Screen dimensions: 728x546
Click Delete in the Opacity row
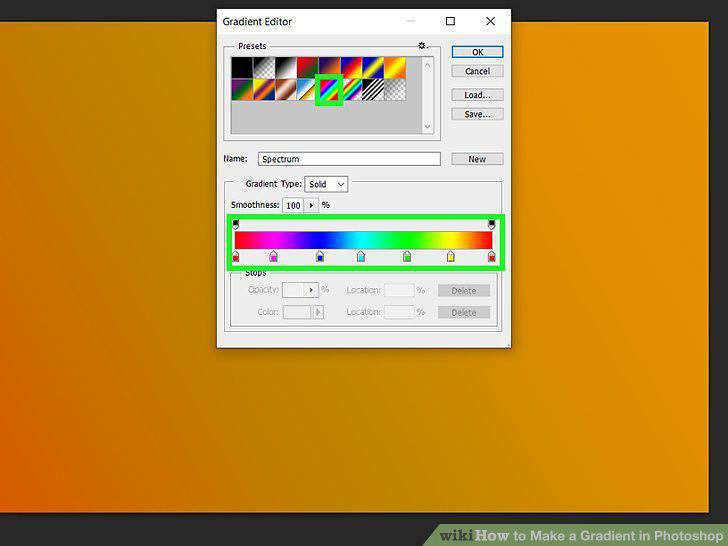coord(464,291)
